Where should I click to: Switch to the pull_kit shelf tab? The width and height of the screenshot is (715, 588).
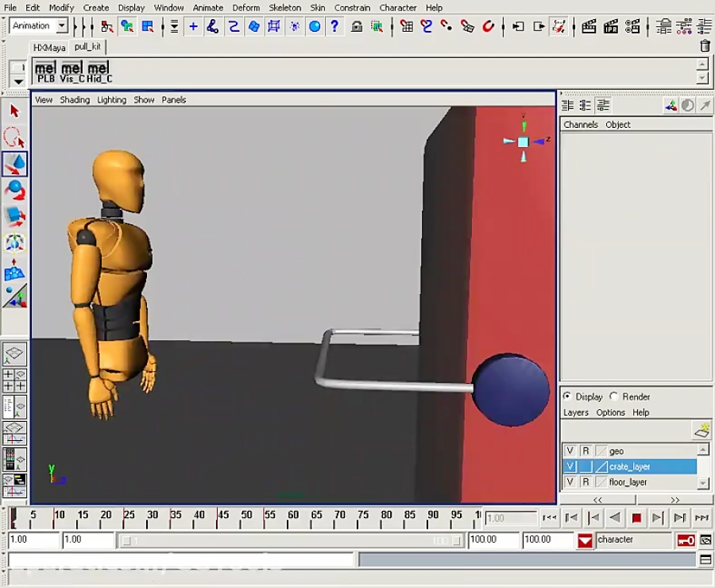pyautogui.click(x=87, y=47)
